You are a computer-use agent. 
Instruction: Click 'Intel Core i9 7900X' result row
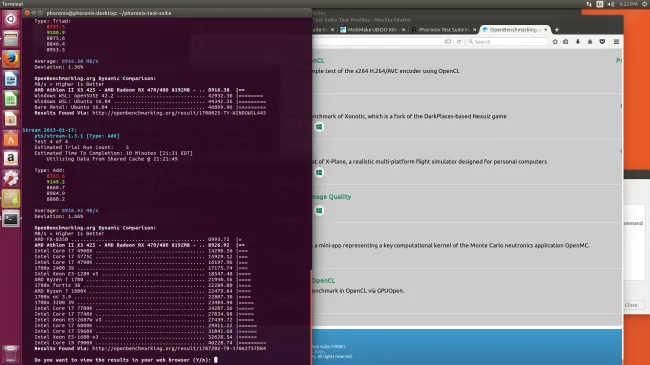[150, 343]
